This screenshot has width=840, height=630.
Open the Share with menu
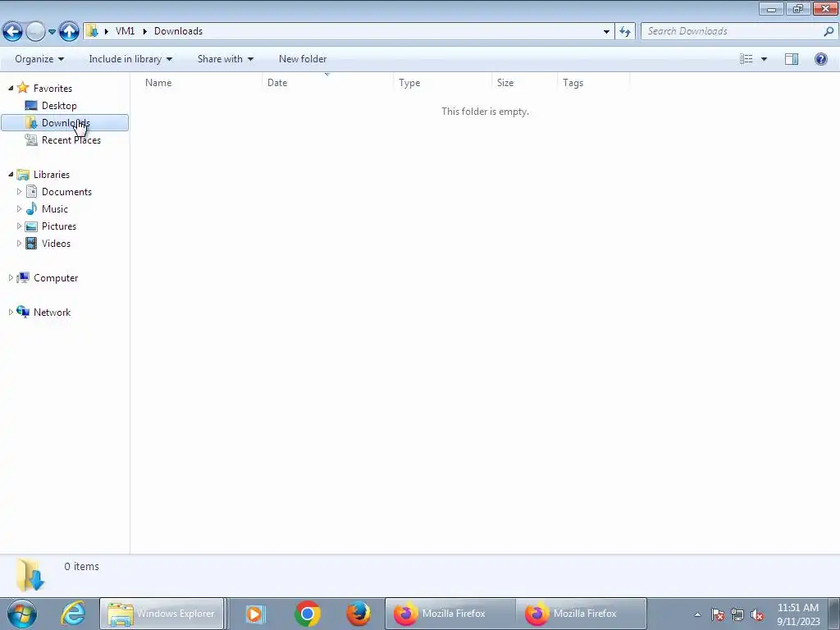tap(225, 59)
